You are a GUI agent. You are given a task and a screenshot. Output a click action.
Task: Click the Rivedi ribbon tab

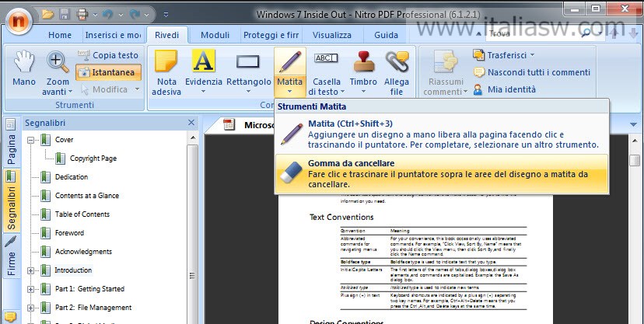click(x=166, y=35)
